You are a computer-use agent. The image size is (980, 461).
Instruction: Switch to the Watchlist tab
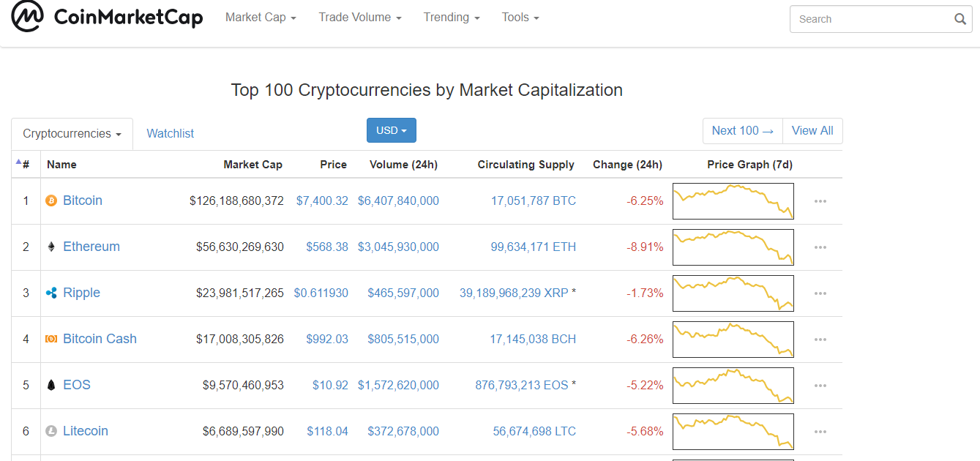tap(171, 134)
